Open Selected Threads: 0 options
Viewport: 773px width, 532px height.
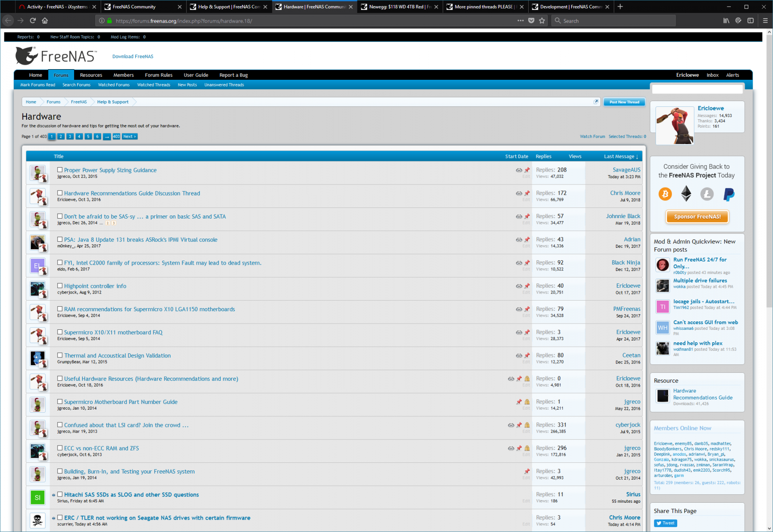627,137
